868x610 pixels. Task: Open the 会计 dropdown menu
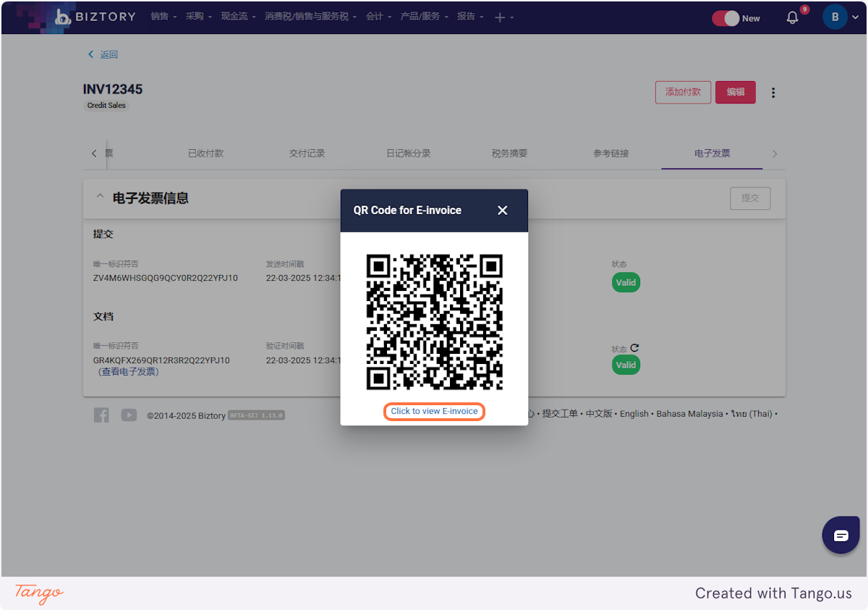pyautogui.click(x=379, y=17)
